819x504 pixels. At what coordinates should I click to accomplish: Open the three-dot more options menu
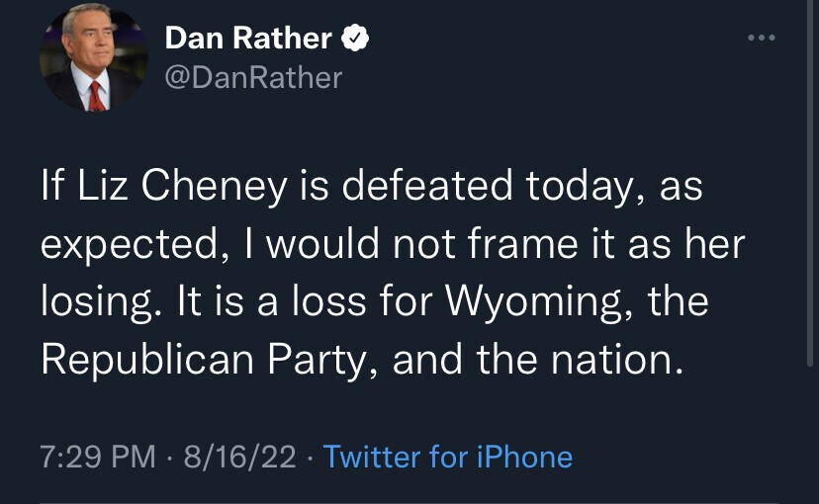[762, 39]
